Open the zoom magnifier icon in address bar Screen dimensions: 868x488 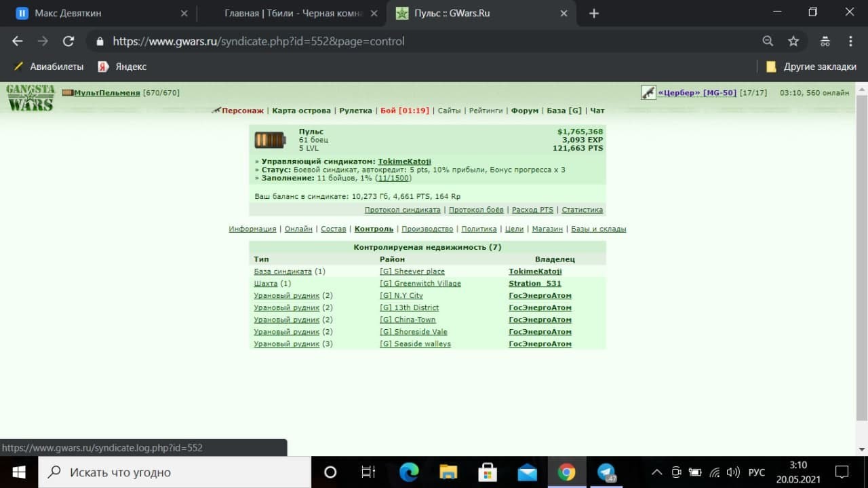[768, 41]
